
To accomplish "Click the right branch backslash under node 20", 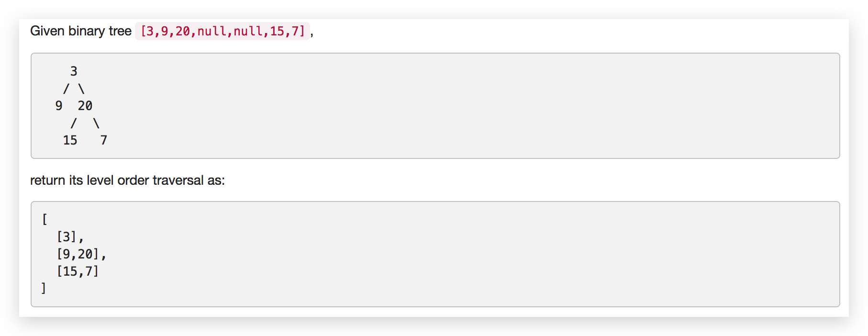I will tap(96, 123).
